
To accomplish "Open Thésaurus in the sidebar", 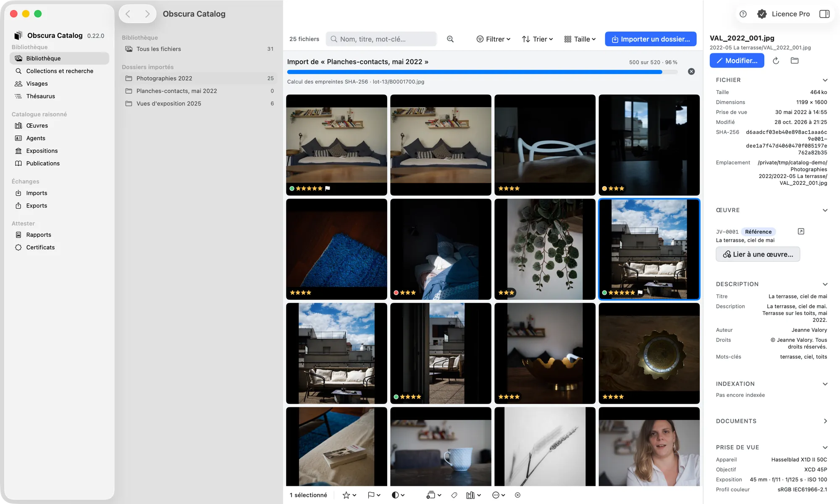I will pyautogui.click(x=59, y=96).
